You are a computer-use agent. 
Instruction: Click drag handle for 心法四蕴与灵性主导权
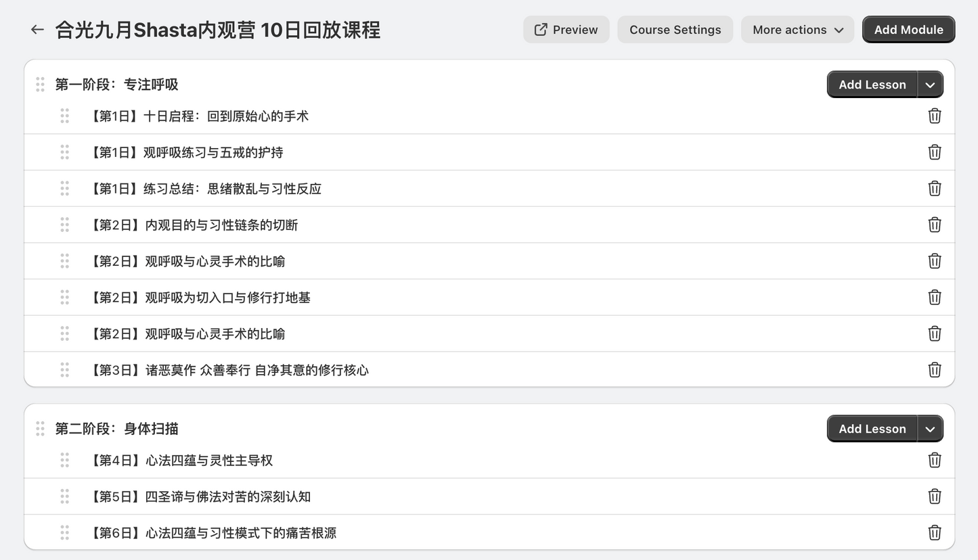(64, 460)
